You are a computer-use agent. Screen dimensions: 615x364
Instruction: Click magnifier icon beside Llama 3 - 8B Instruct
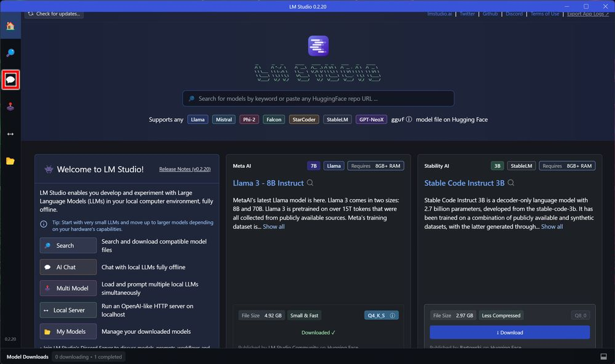[x=310, y=183]
